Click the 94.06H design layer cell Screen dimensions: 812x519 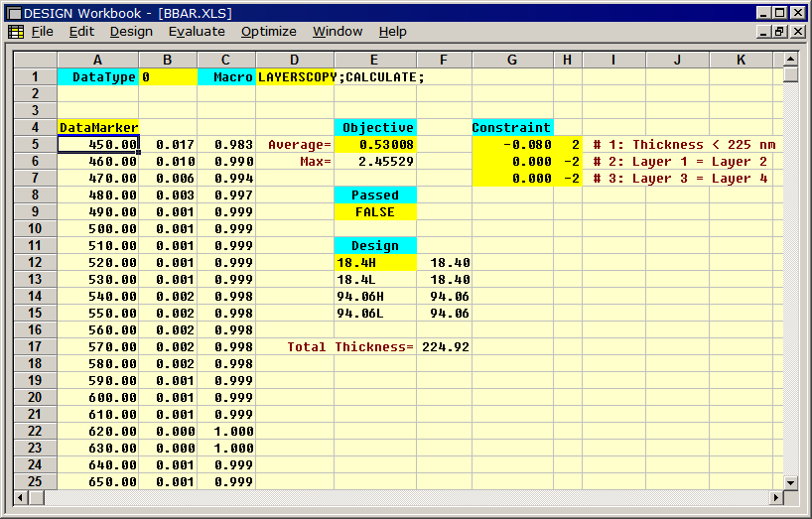375,297
